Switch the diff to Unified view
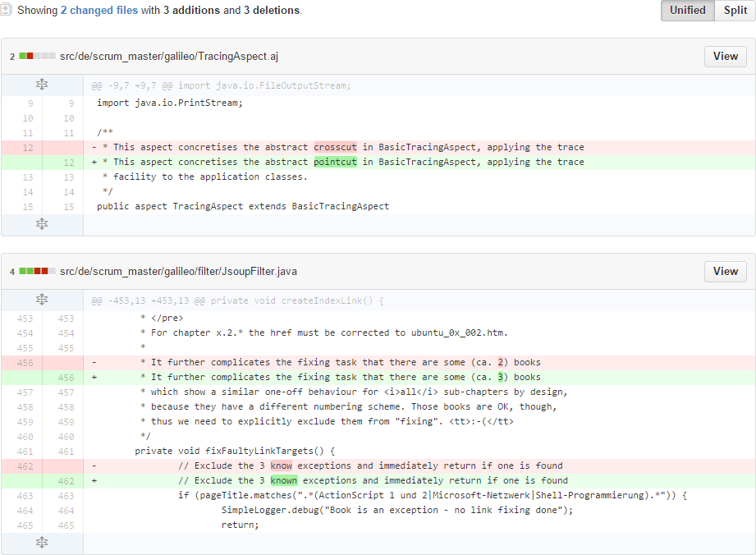The height and width of the screenshot is (555, 756). (687, 11)
